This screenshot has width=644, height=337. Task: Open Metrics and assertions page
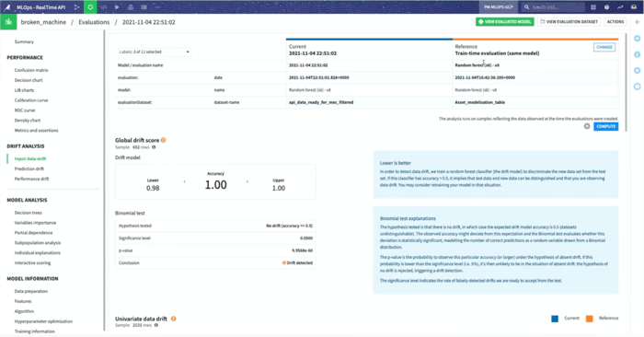36,130
